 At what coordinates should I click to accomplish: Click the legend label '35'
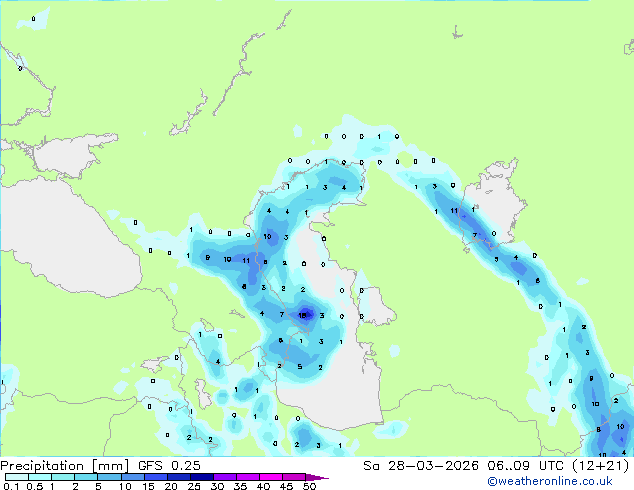[240, 486]
